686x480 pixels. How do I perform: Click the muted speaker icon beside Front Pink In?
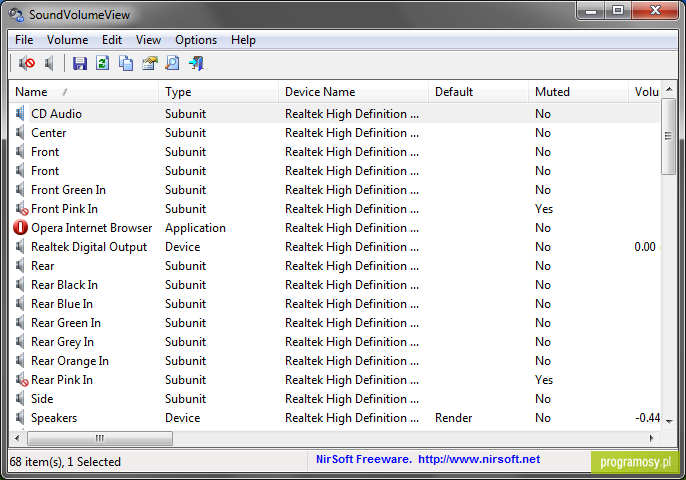[21, 209]
